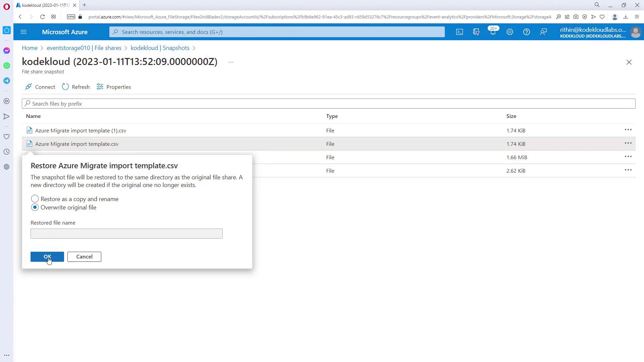Viewport: 644px width, 362px height.
Task: Open ellipsis menu for 1.66 MiB file
Action: point(628,157)
